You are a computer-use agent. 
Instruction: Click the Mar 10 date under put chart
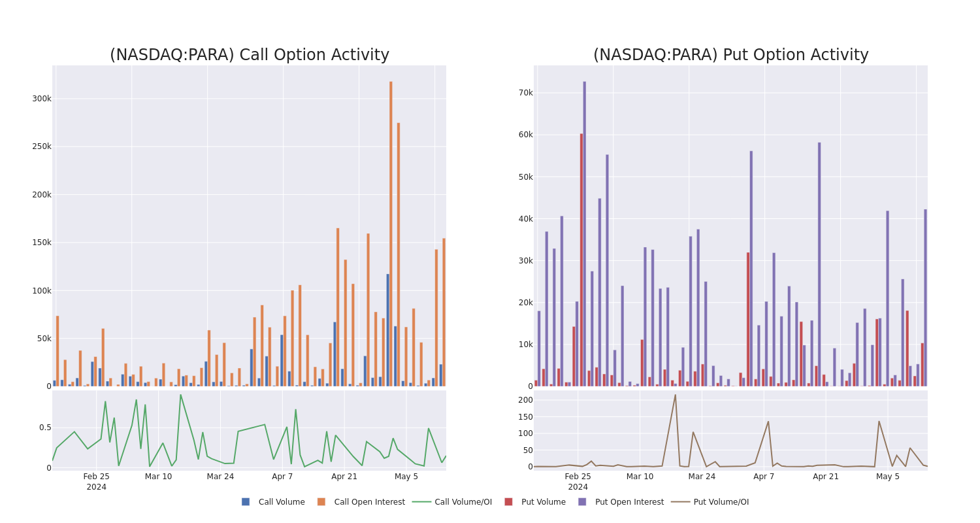[x=640, y=477]
